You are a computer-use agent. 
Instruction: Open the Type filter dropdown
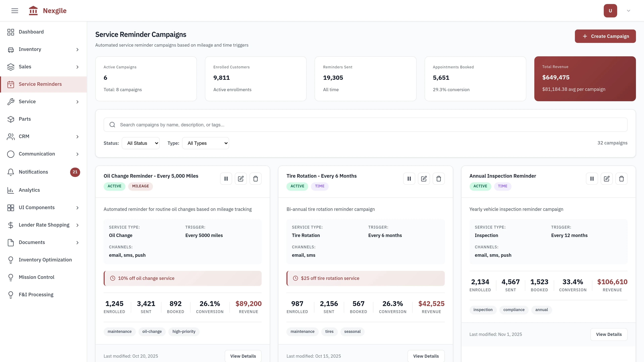pyautogui.click(x=205, y=143)
